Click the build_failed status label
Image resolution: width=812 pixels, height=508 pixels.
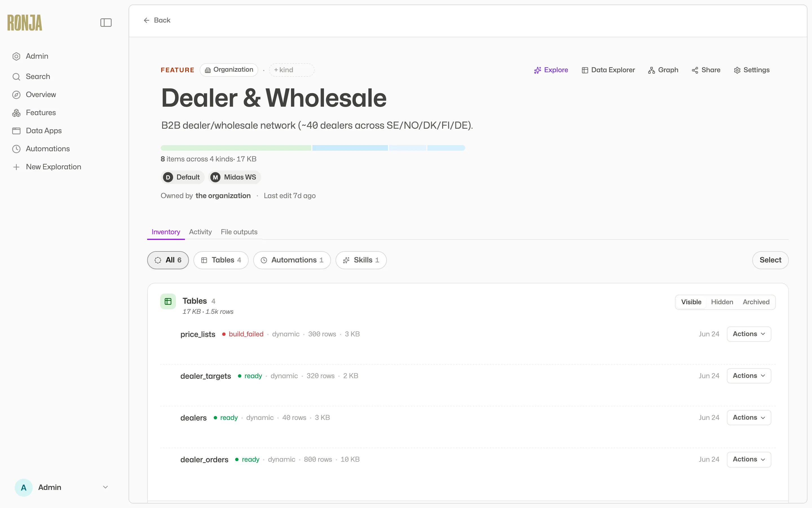coord(246,334)
